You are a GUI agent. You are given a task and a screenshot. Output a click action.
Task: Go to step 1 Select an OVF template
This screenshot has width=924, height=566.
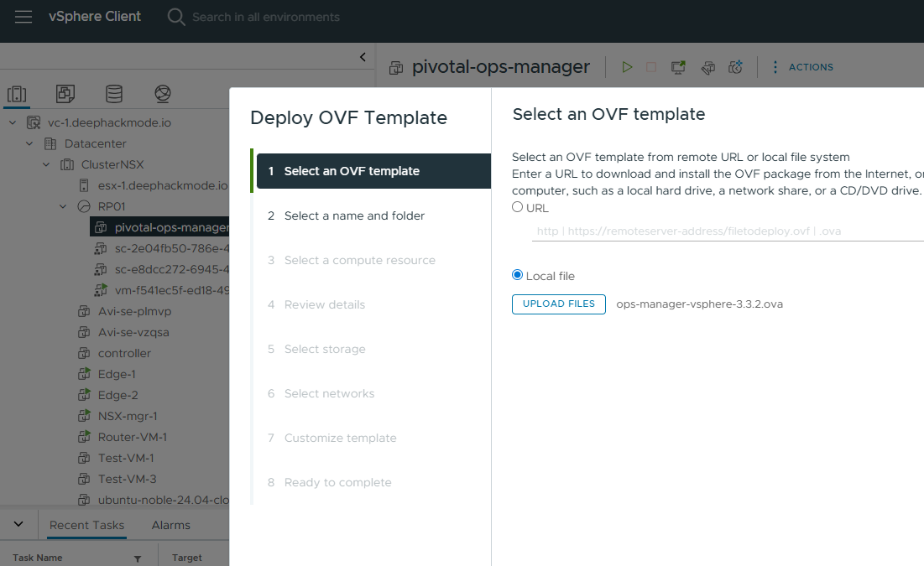click(x=373, y=171)
